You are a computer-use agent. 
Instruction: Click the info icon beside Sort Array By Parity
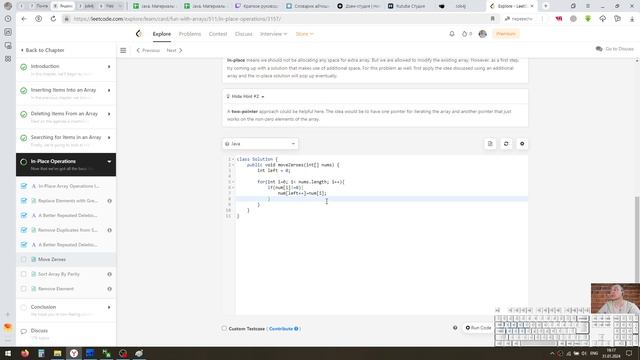tap(109, 274)
